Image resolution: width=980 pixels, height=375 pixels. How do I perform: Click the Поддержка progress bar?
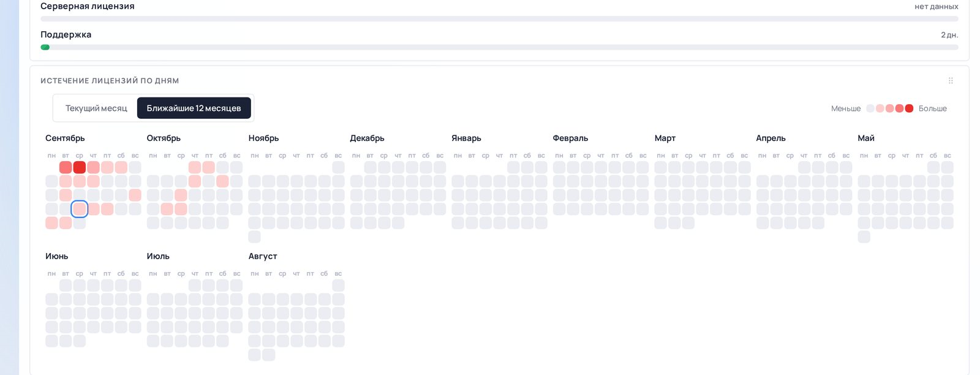click(x=499, y=47)
